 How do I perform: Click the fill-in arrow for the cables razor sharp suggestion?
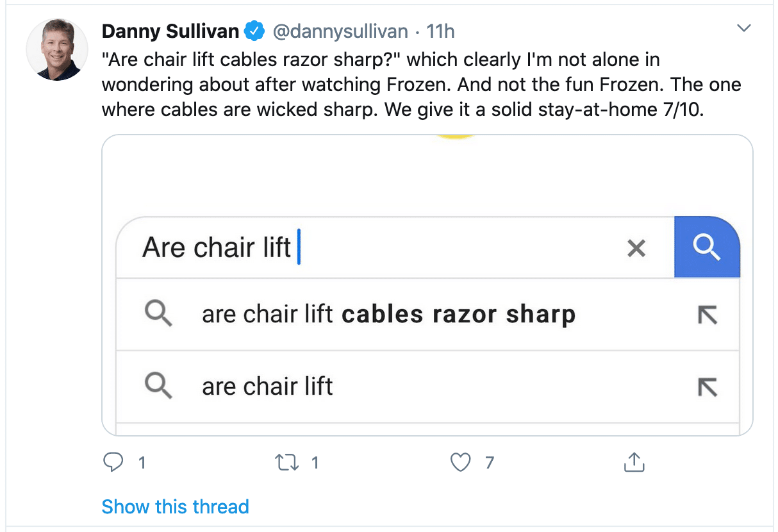[x=707, y=315]
